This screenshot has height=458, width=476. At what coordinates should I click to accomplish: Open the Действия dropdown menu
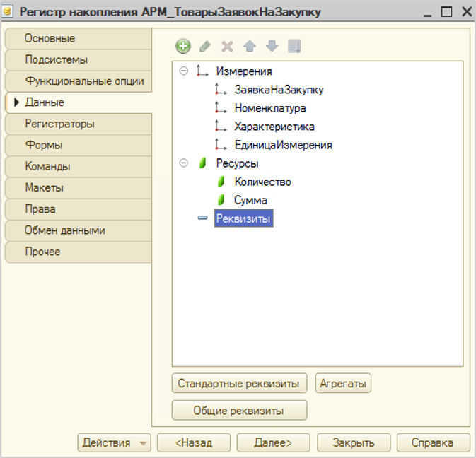[114, 443]
